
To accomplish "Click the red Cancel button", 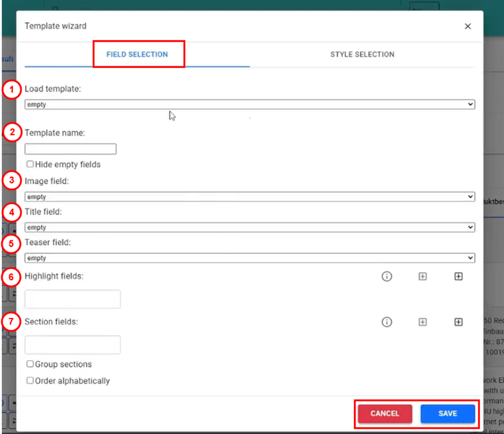I will (x=385, y=414).
